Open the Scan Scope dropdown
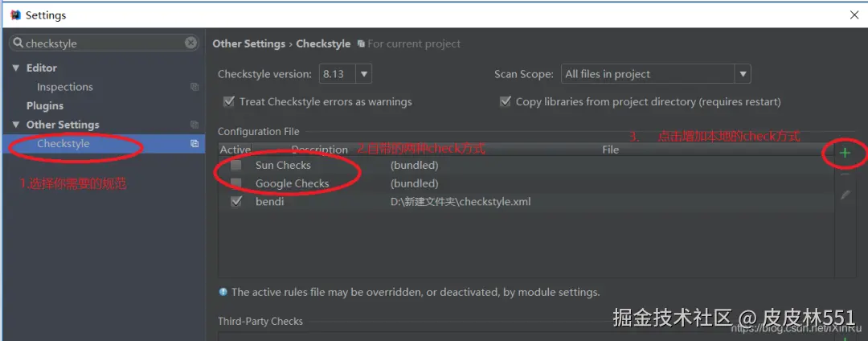 (743, 74)
